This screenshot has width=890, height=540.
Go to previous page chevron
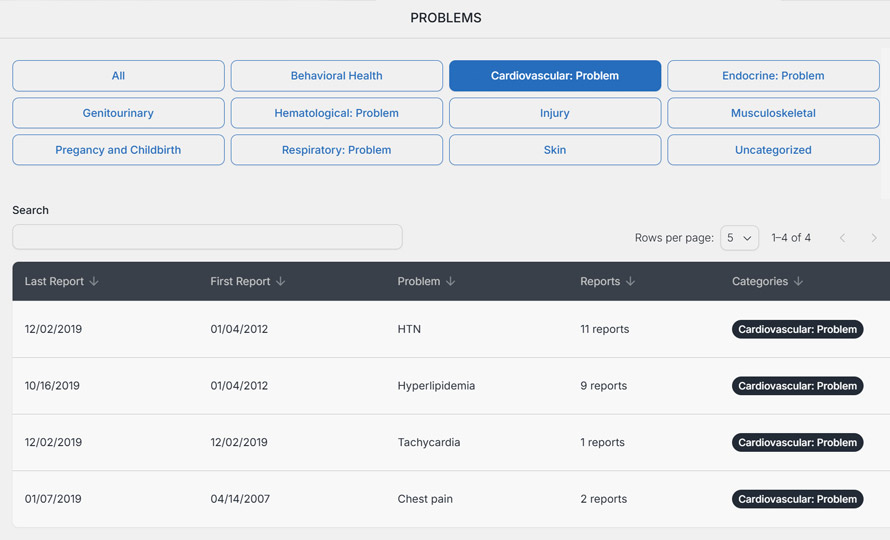(x=843, y=238)
